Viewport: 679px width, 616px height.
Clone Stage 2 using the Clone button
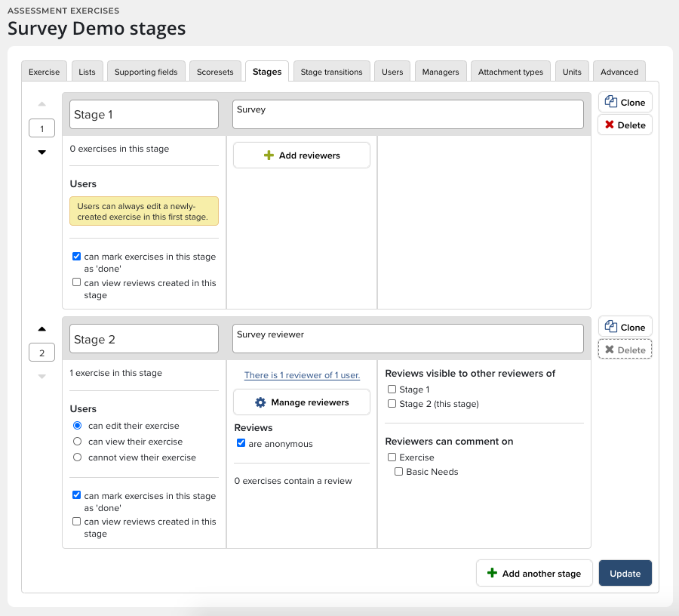click(x=625, y=327)
